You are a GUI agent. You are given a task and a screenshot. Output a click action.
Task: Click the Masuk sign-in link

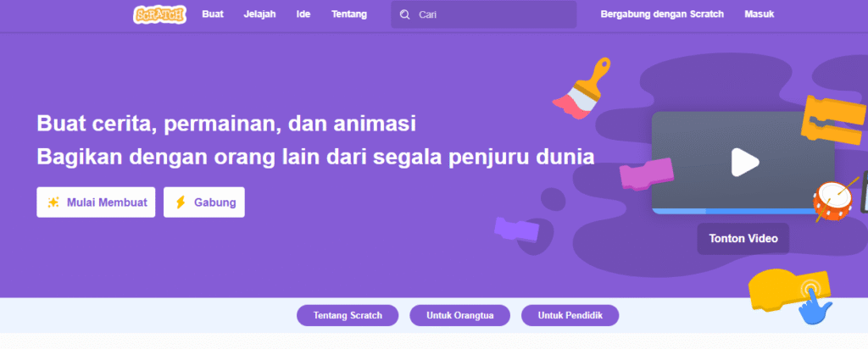tap(759, 14)
